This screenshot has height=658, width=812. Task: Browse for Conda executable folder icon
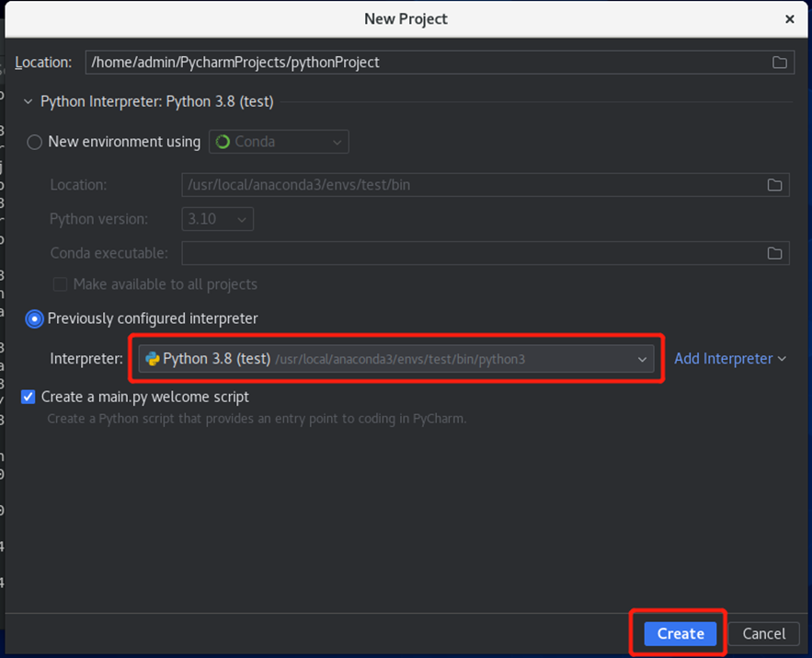(774, 253)
